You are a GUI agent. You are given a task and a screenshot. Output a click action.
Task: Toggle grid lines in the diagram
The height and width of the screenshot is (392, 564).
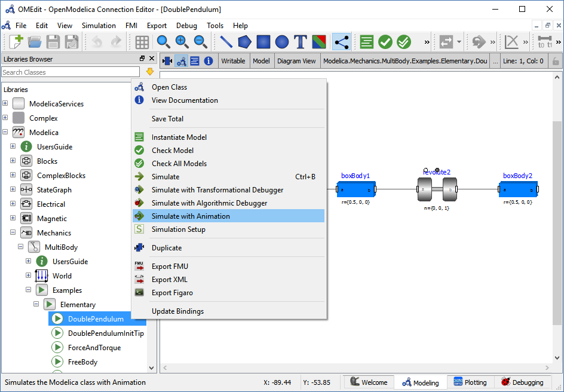click(x=142, y=42)
